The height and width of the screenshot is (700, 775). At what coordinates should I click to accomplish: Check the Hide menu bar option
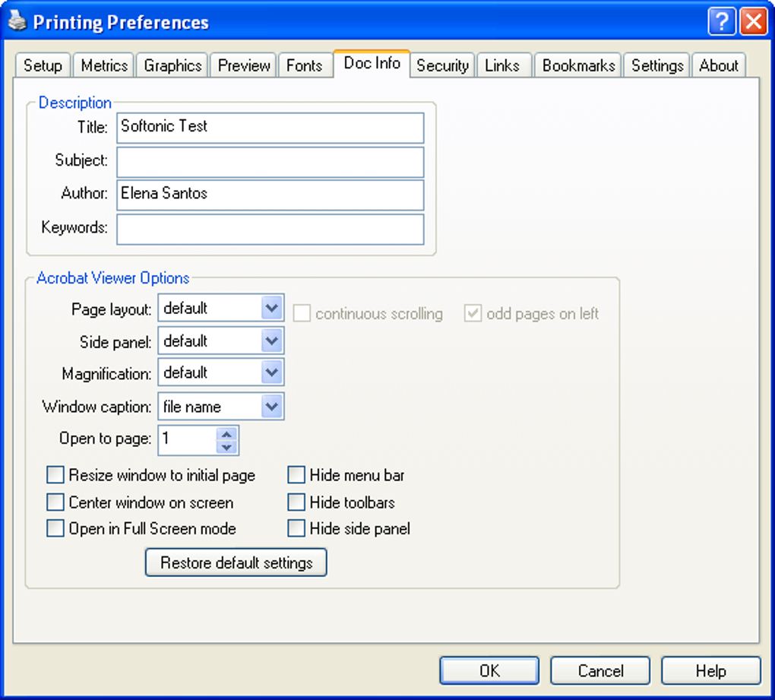296,474
